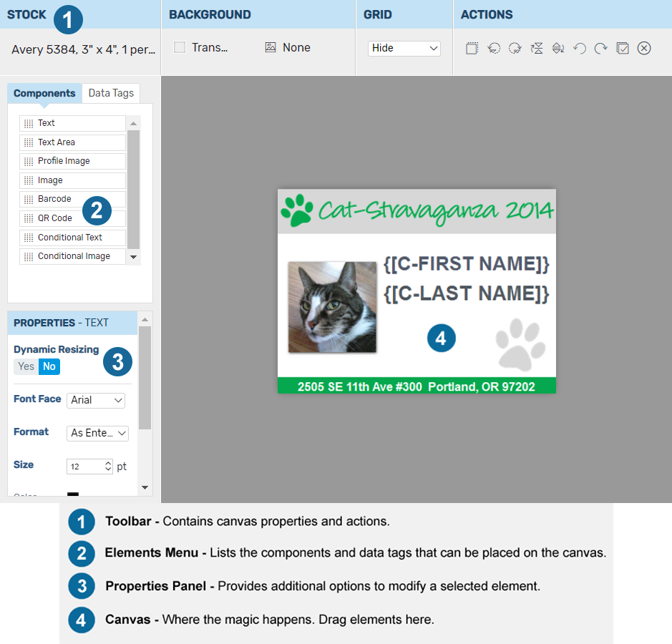
Task: Switch to the Data Tags tab
Action: point(111,93)
